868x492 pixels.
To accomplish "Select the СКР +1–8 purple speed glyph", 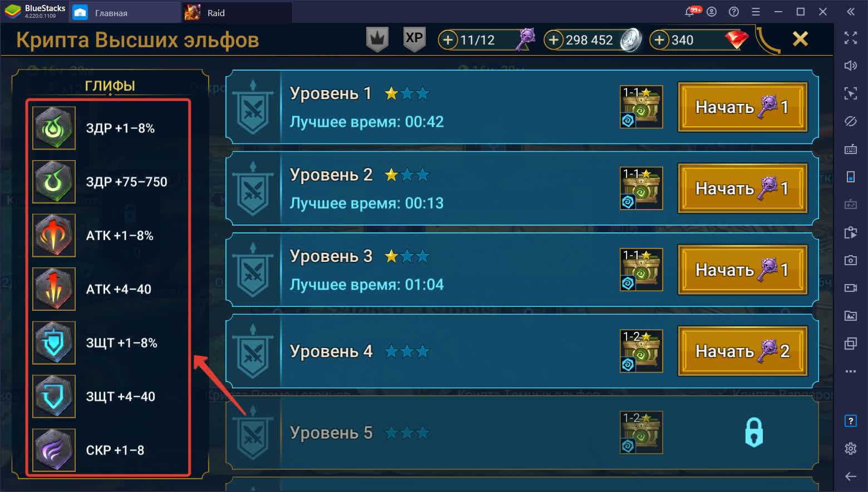I will click(54, 450).
